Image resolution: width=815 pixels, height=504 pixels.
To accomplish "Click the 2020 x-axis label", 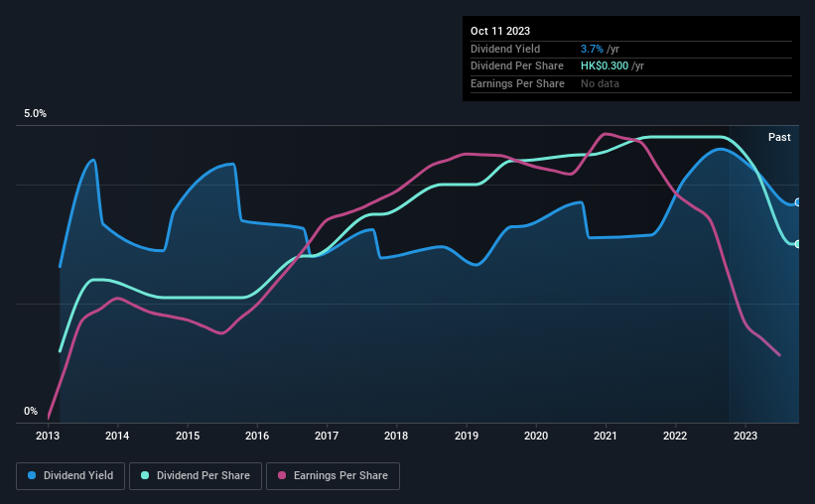I will click(x=536, y=436).
